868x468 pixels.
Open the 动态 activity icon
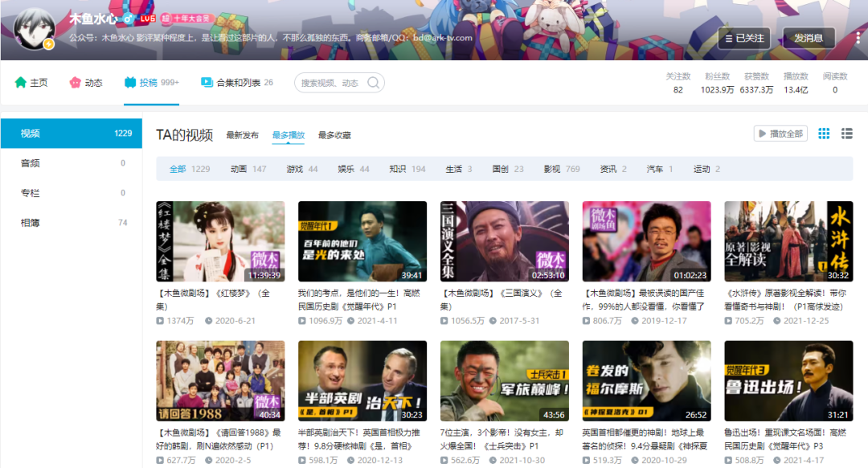tap(75, 83)
